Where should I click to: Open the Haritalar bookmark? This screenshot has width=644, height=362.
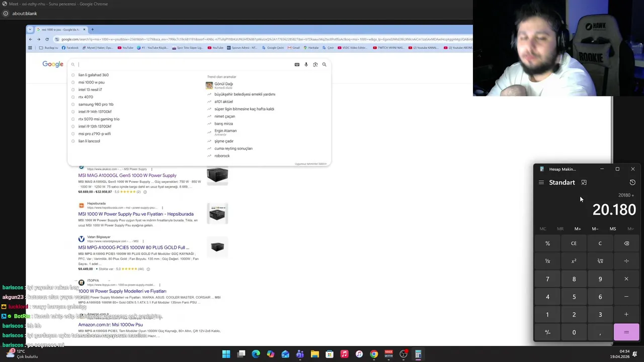[311, 48]
